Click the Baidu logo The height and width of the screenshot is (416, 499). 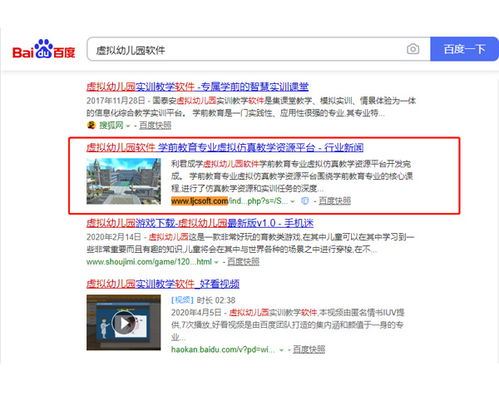[44, 49]
